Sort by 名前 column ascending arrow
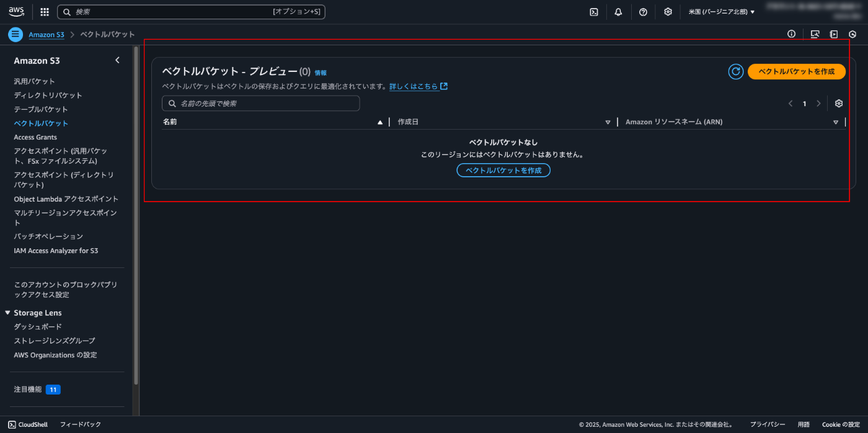The height and width of the screenshot is (433, 868). coord(380,122)
